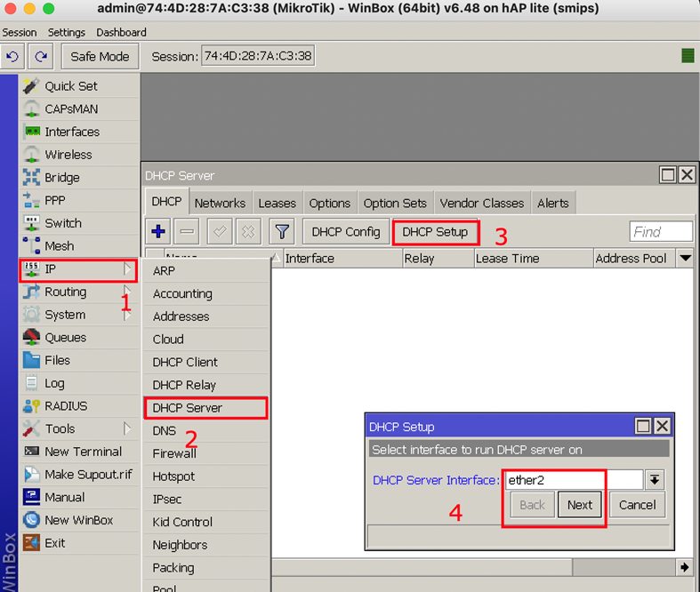Screen dimensions: 700x592
Task: Choose Cloud from the IP submenu
Action: point(206,339)
